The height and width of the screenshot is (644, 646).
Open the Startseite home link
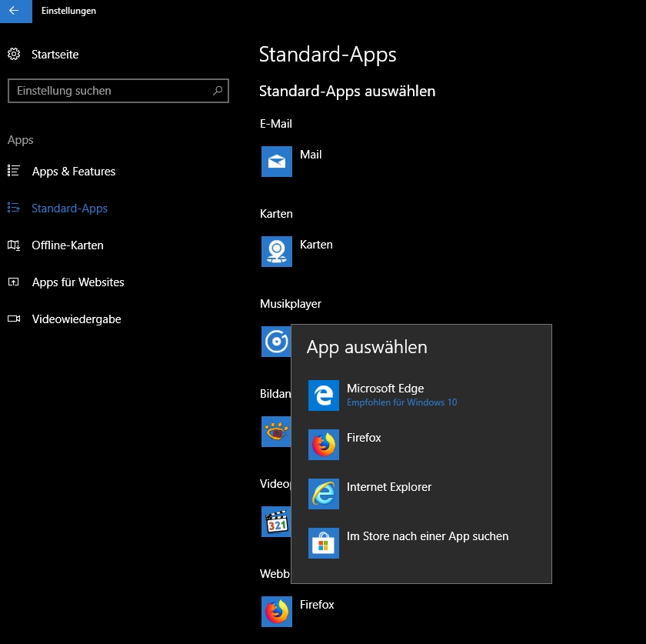click(x=55, y=55)
